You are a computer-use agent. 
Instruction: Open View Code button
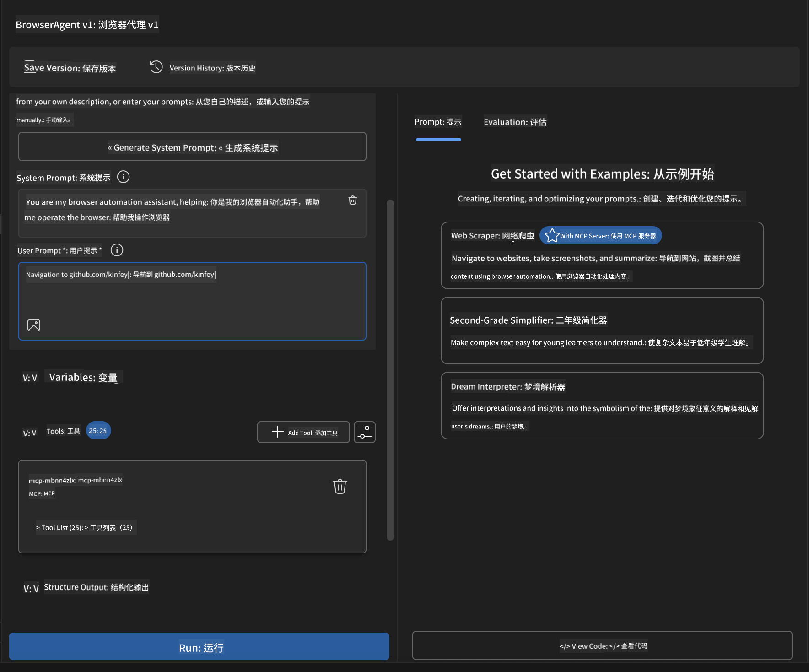tap(602, 645)
